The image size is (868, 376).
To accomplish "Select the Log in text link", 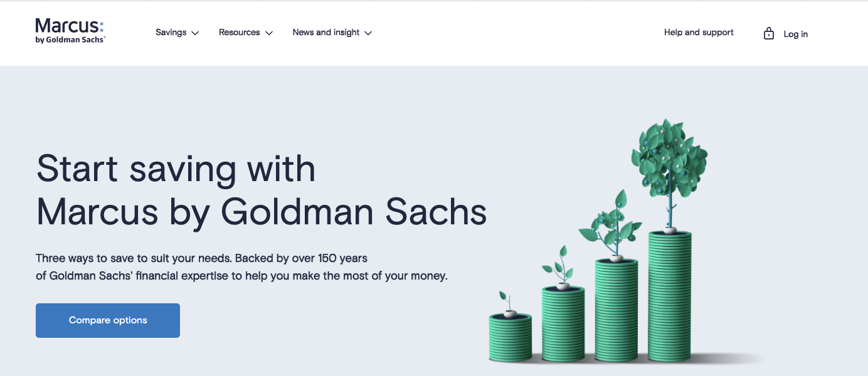I will [795, 34].
